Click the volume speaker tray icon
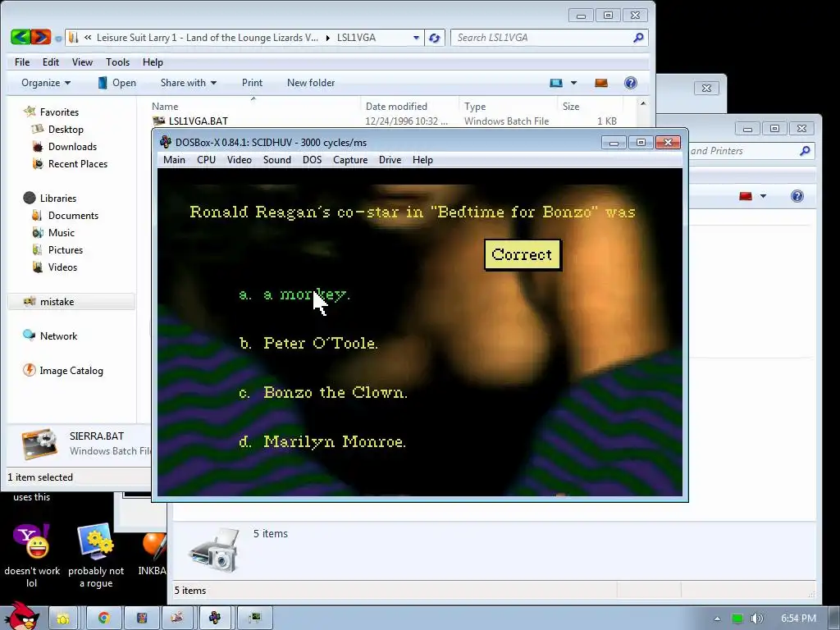This screenshot has width=840, height=630. [756, 619]
